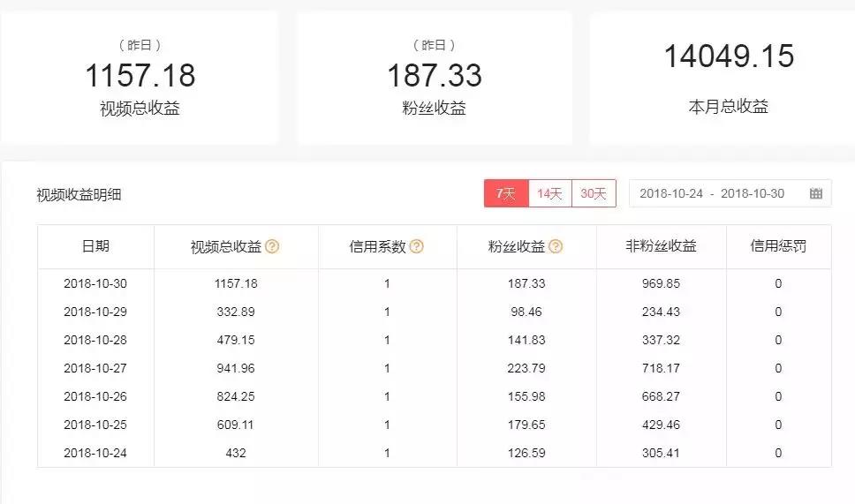Click the 信用惩罚 column header
The image size is (855, 504).
pyautogui.click(x=778, y=246)
